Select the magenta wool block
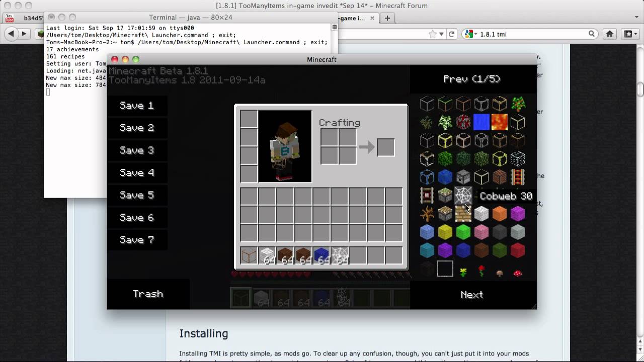 (x=518, y=214)
